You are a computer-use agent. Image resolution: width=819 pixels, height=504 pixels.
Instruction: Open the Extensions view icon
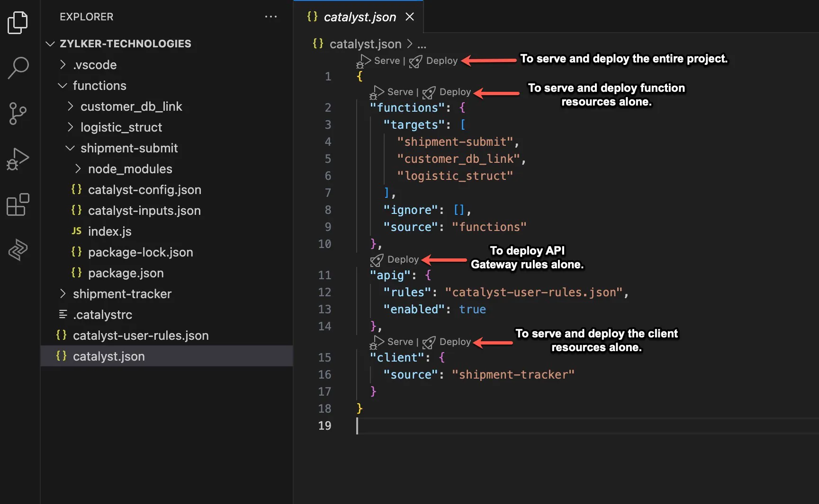pos(18,204)
